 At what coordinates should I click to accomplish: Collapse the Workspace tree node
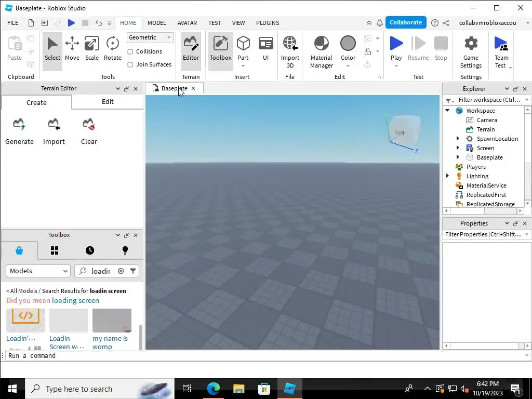447,110
